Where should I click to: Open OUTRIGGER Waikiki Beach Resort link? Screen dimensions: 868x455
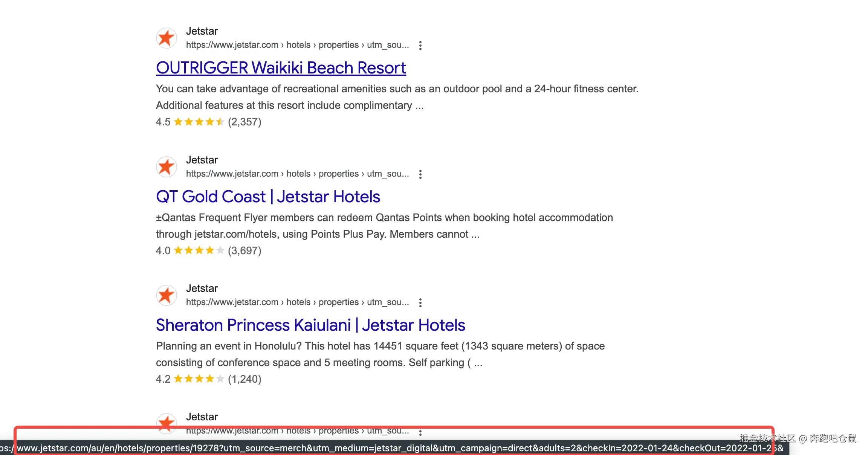pyautogui.click(x=281, y=68)
